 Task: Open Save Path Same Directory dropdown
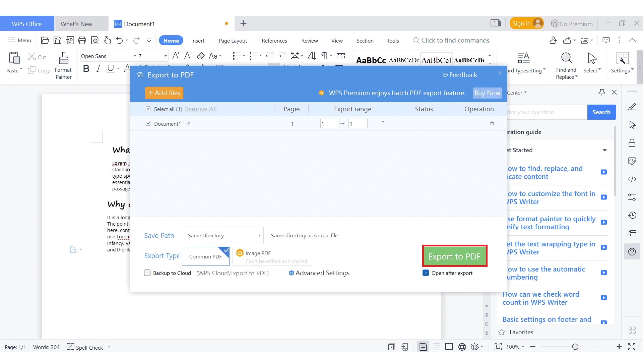pyautogui.click(x=222, y=235)
